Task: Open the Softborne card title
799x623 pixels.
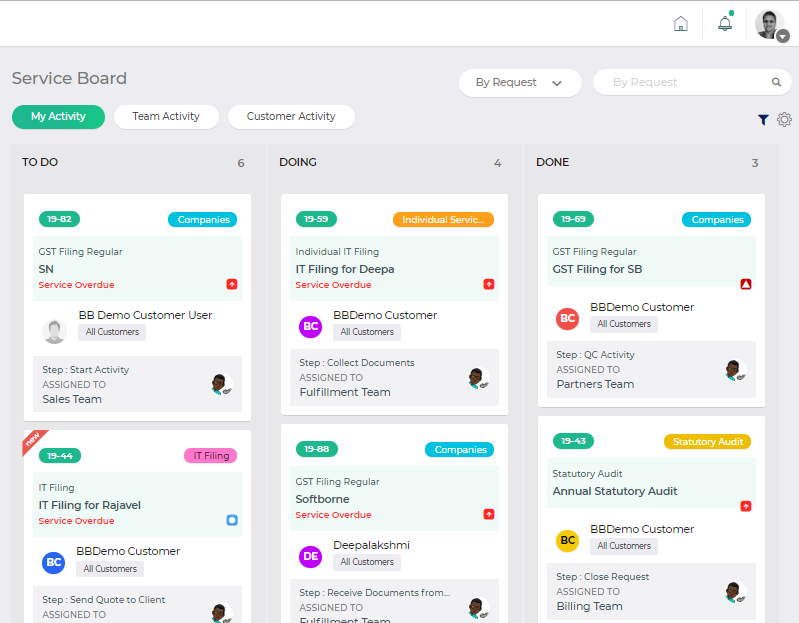Action: coord(323,499)
